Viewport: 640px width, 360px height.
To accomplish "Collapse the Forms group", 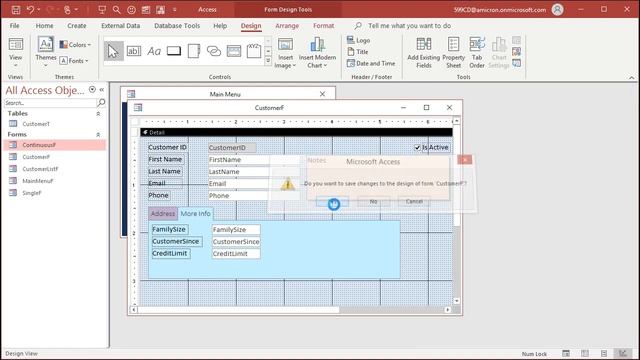I will pos(98,135).
